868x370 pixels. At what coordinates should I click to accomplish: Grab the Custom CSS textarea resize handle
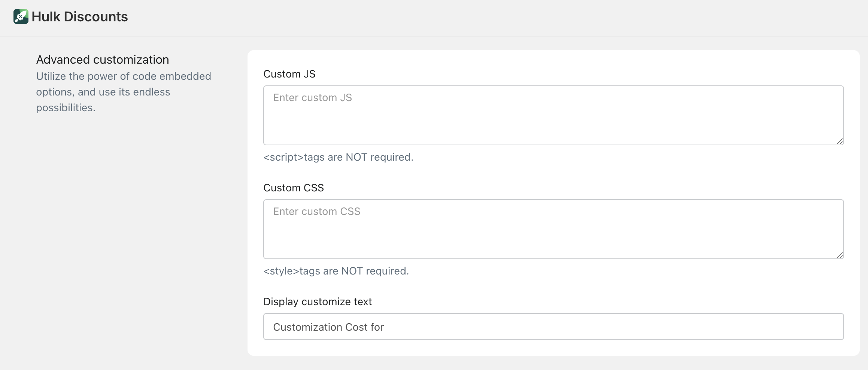pos(840,255)
